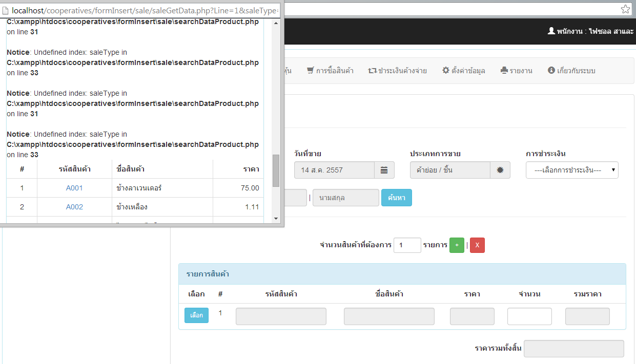Click the จำนวน quantity field in row 1
Viewport: 636px width, 364px height.
pyautogui.click(x=529, y=316)
